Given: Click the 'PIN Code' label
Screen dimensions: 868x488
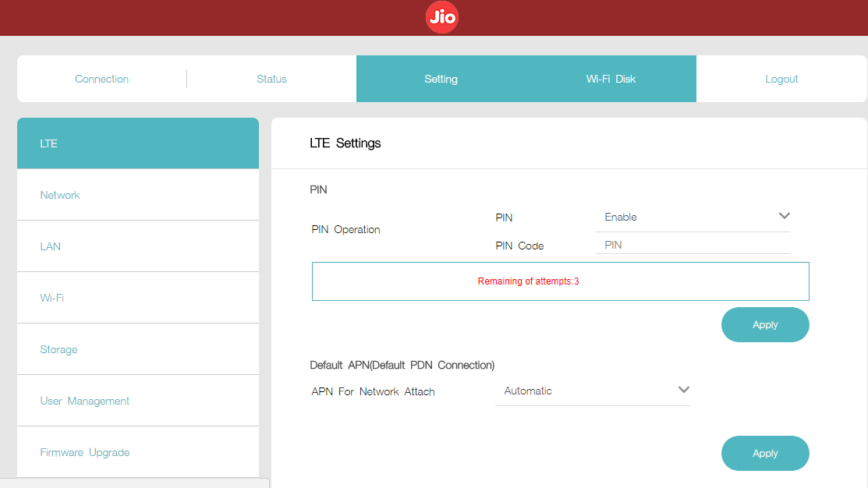Looking at the screenshot, I should click(519, 246).
